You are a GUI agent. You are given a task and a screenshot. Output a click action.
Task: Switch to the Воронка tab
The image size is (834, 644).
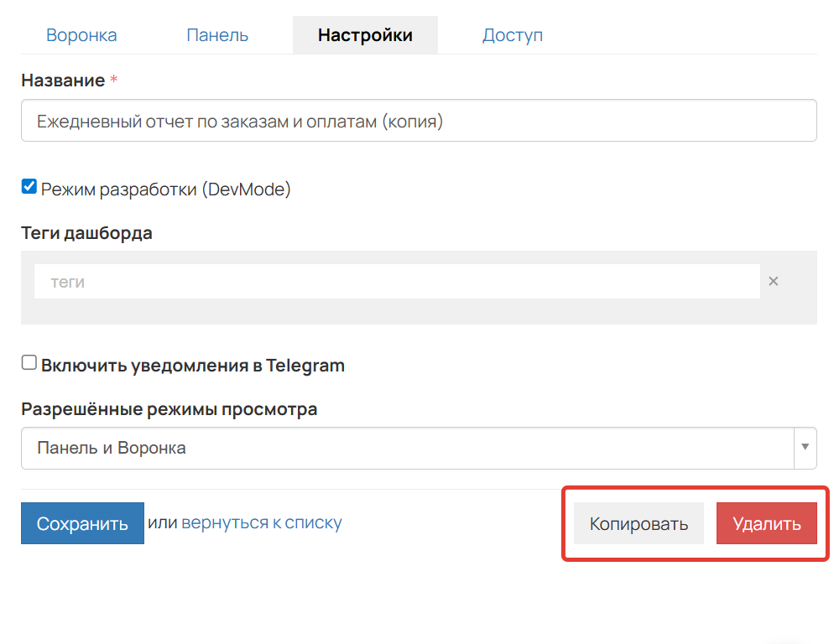[81, 35]
